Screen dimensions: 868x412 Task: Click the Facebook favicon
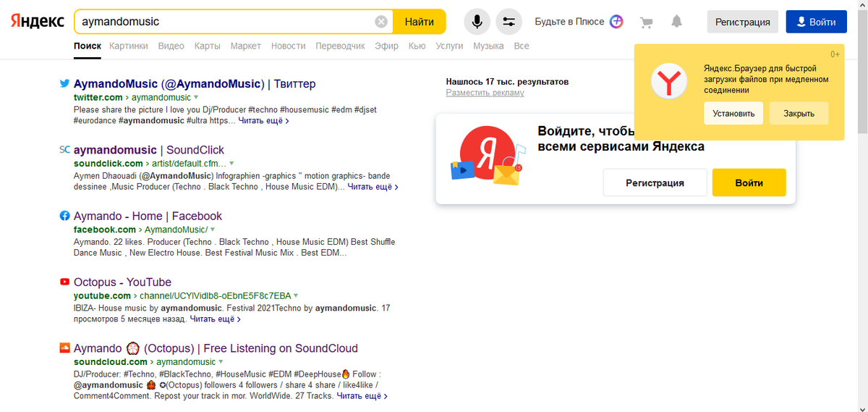pyautogui.click(x=64, y=216)
